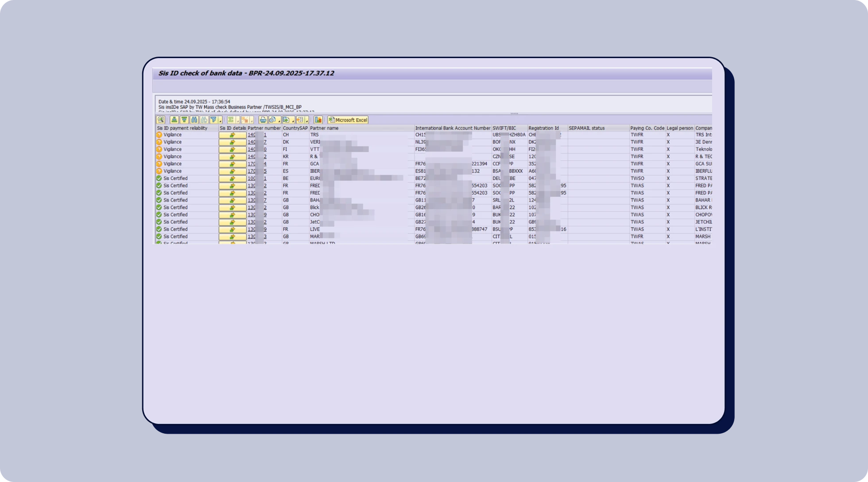Viewport: 868px width, 482px height.
Task: Open the Local file export icon
Action: [x=285, y=120]
